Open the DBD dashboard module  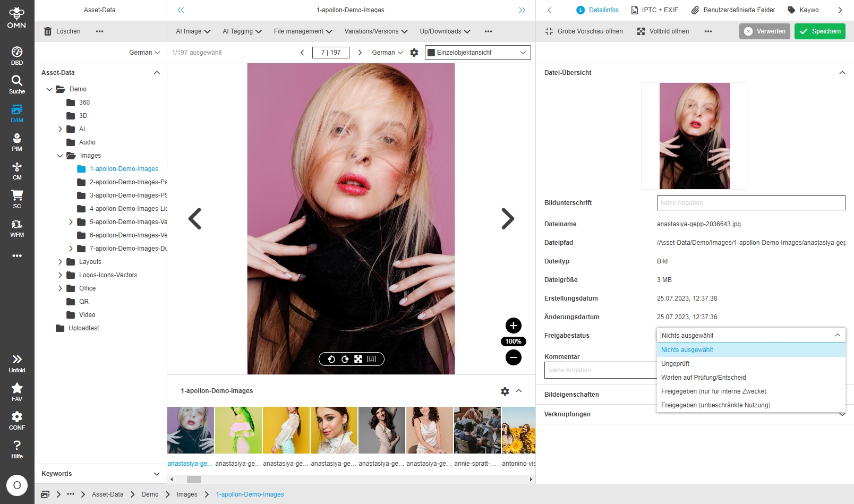[x=17, y=56]
